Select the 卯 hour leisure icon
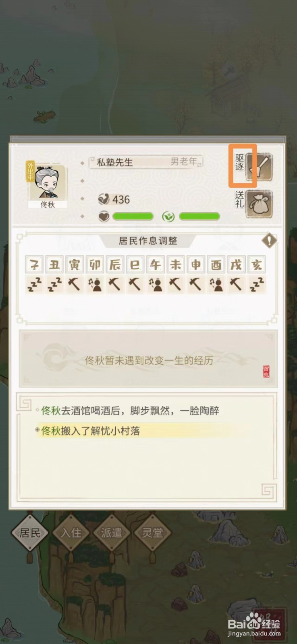The image size is (297, 644). tap(95, 285)
